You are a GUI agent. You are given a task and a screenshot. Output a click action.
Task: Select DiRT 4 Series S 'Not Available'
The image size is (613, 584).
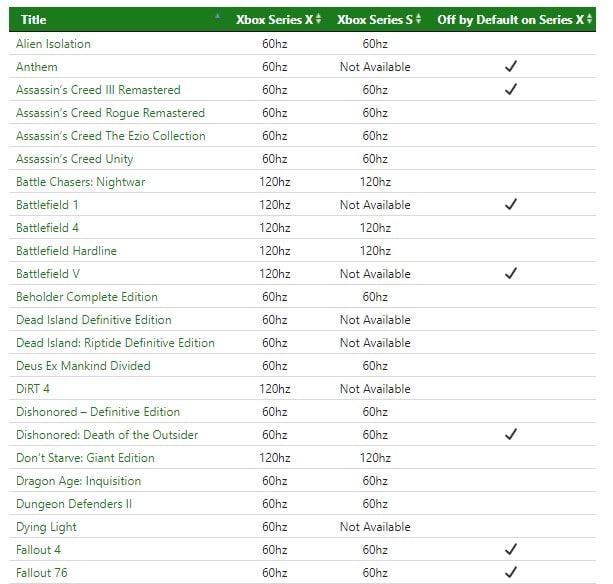click(375, 389)
